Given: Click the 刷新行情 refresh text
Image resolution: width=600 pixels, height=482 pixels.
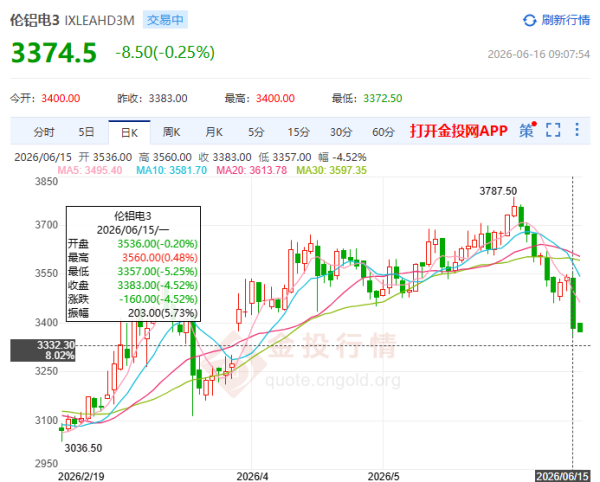Looking at the screenshot, I should pyautogui.click(x=566, y=20).
